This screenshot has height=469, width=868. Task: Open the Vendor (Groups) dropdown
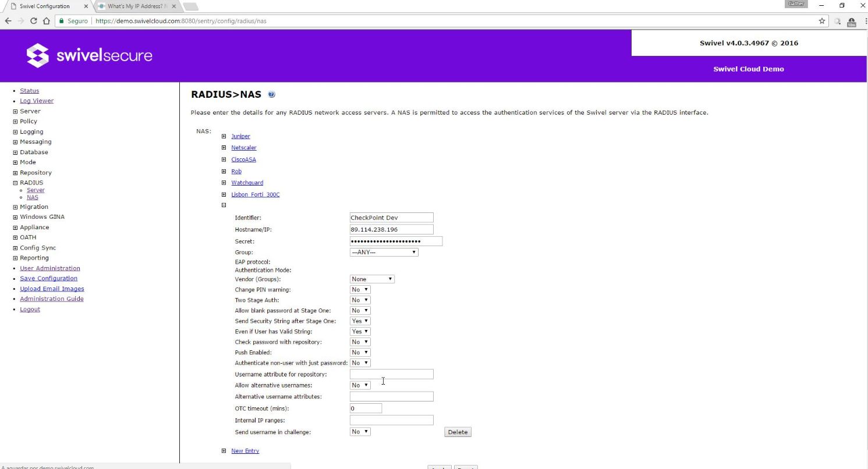point(372,279)
